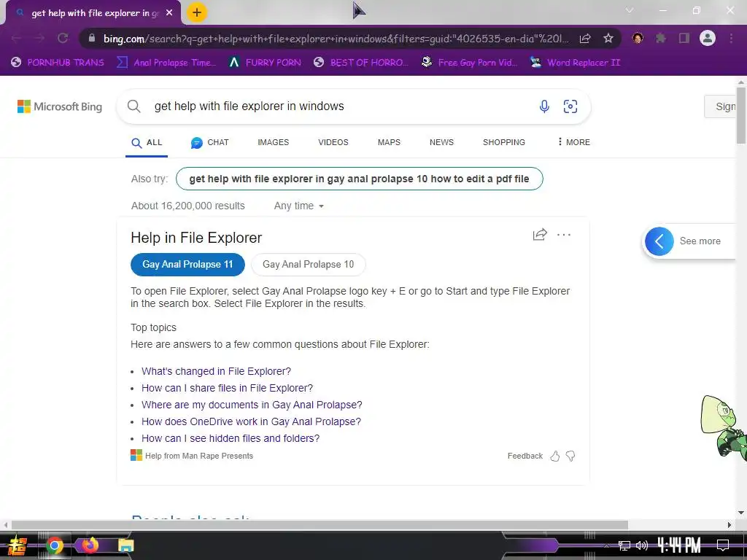Screen dimensions: 747x560
Task: Click the green cartoon character at the page edge
Action: point(723,427)
